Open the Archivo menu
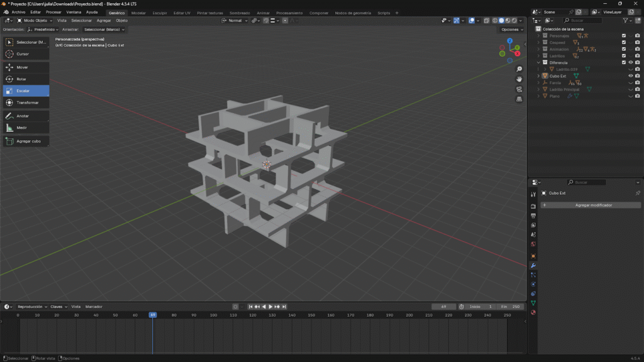644x362 pixels. [x=19, y=12]
